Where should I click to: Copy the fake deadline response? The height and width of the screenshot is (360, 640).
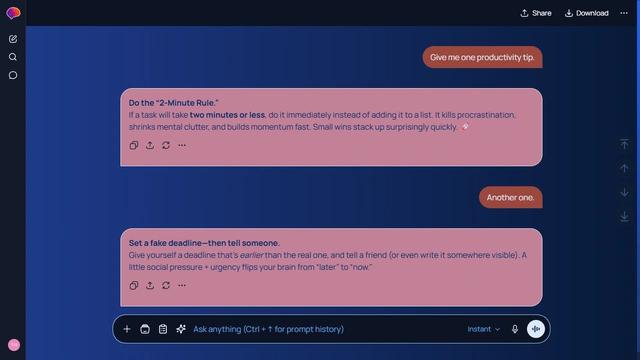pyautogui.click(x=134, y=285)
